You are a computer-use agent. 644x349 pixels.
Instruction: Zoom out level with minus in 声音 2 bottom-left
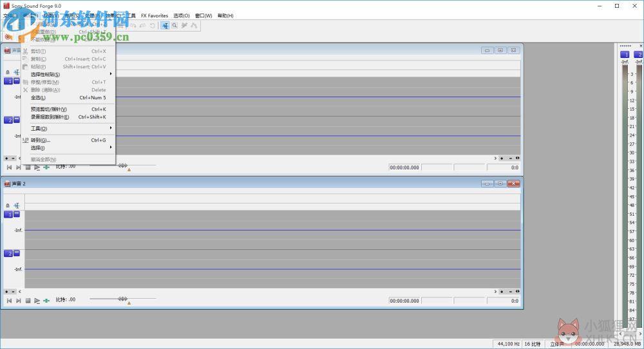pyautogui.click(x=13, y=292)
